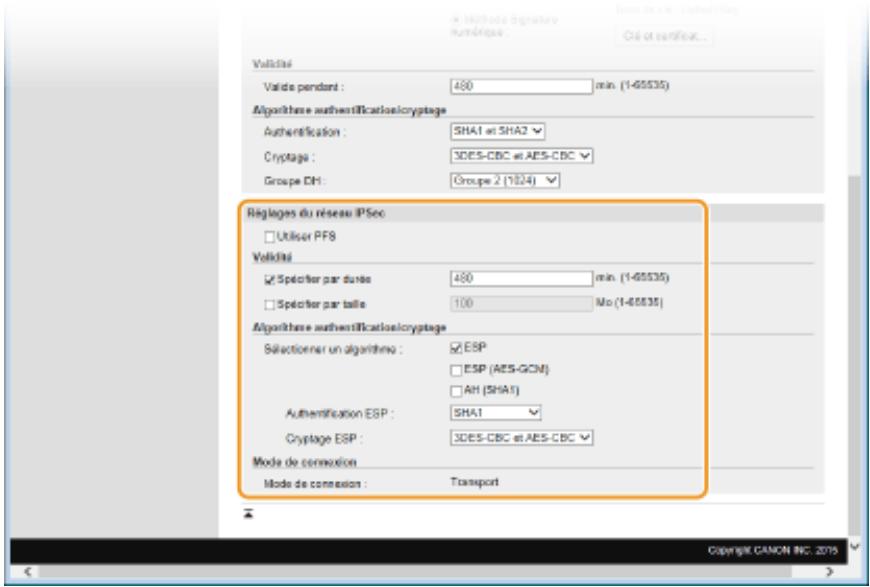
Task: Click the return-to-top arrow icon
Action: 249,514
